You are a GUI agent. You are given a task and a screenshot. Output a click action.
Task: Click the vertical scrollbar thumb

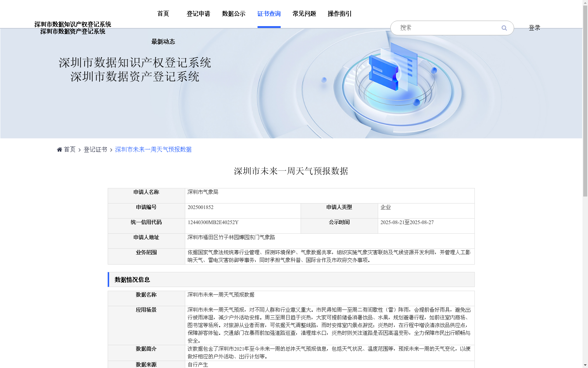(585, 101)
